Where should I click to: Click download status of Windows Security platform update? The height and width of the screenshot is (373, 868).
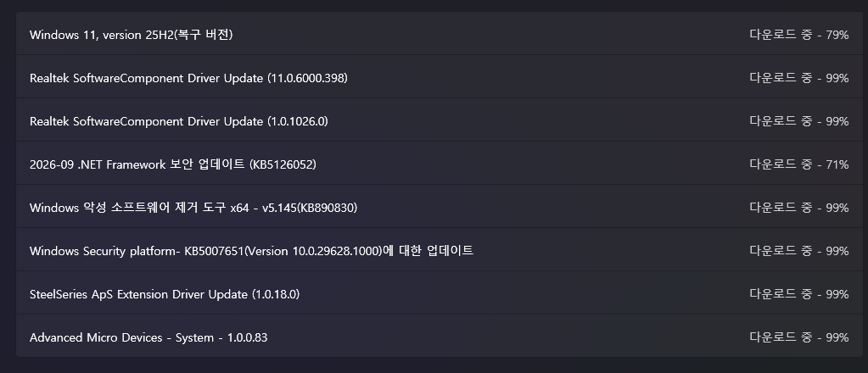pyautogui.click(x=798, y=251)
